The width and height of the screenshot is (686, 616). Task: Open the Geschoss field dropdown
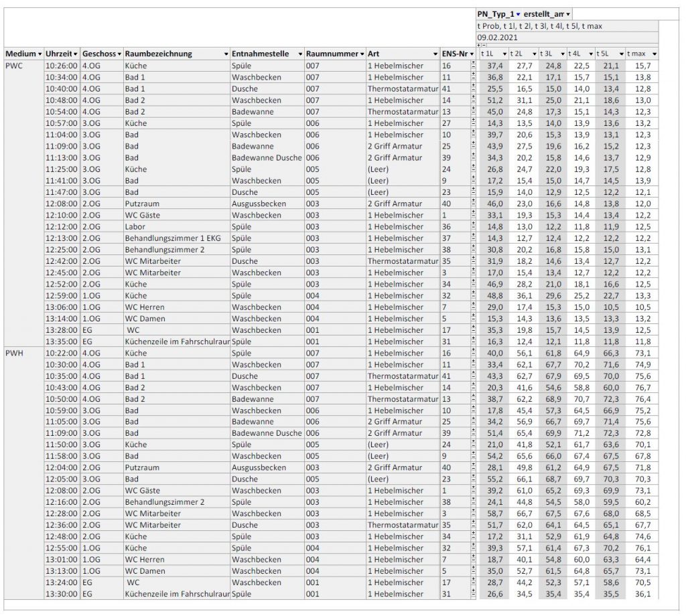(x=119, y=54)
